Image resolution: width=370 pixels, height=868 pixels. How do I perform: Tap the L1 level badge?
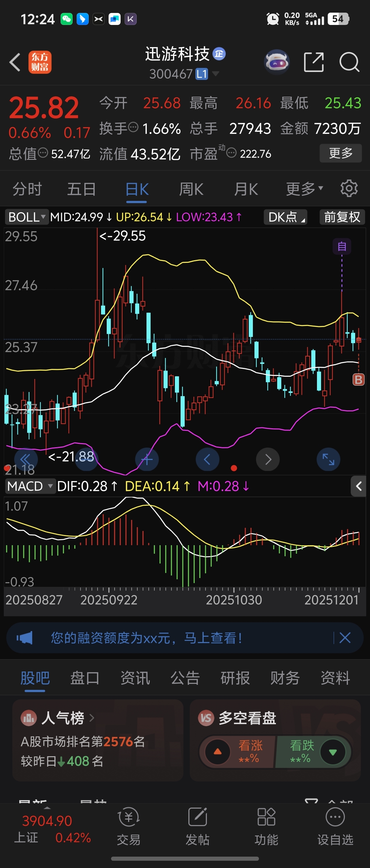[x=202, y=74]
